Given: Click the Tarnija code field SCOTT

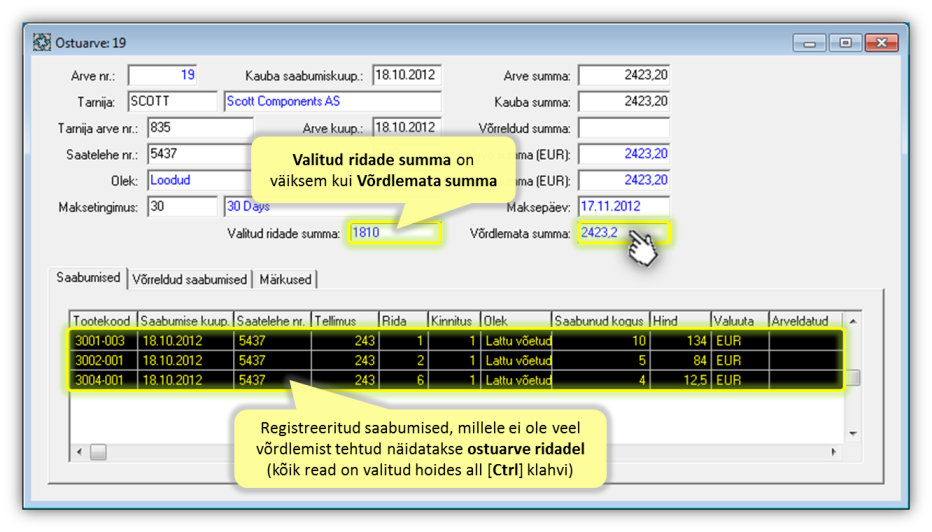Looking at the screenshot, I should tap(172, 102).
